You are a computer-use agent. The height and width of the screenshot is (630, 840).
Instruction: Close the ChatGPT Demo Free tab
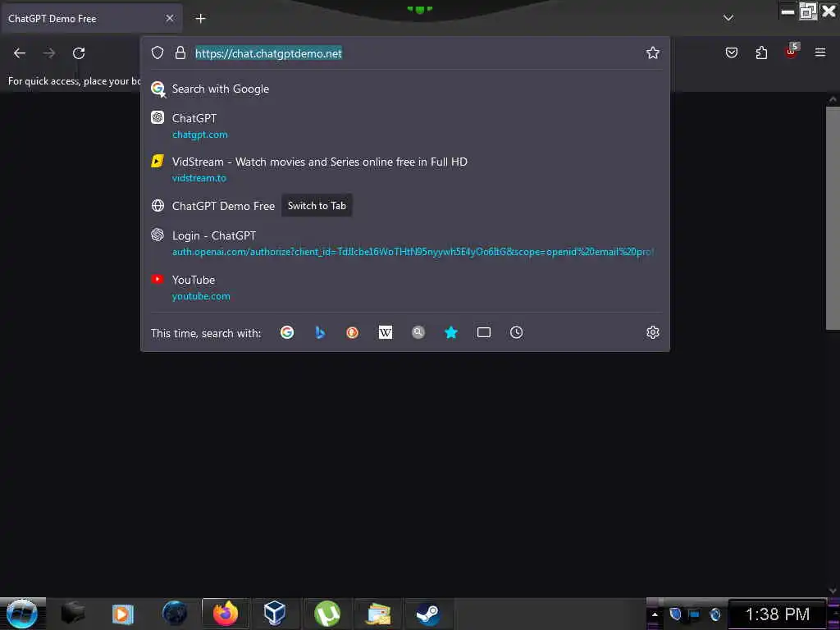170,18
